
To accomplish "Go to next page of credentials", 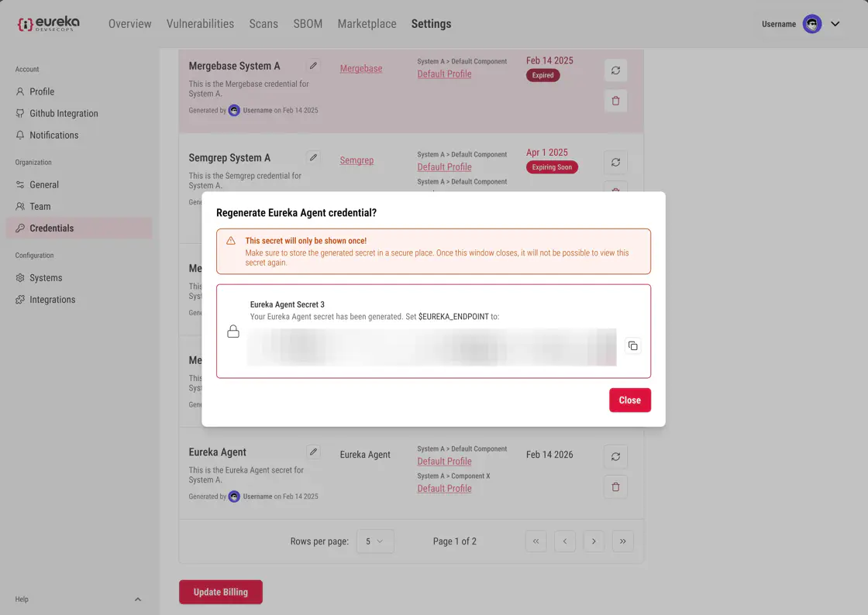I will [x=594, y=541].
